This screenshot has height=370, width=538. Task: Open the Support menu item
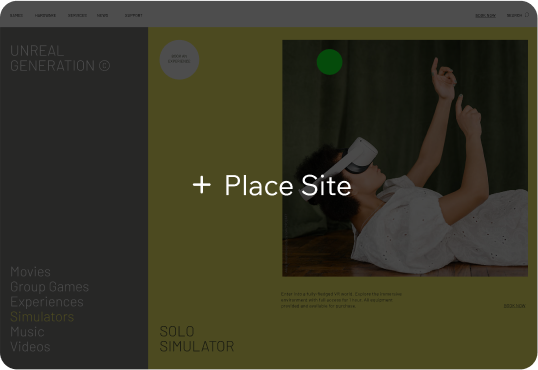coord(133,15)
